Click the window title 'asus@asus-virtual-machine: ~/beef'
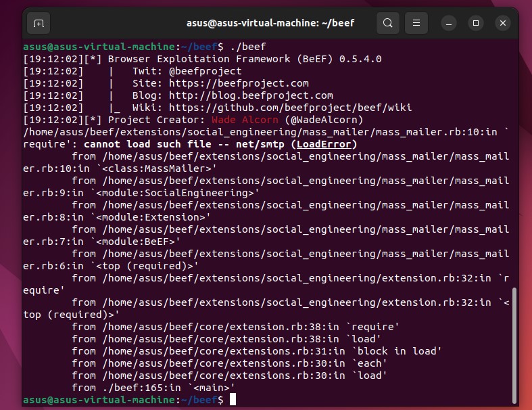 point(270,23)
